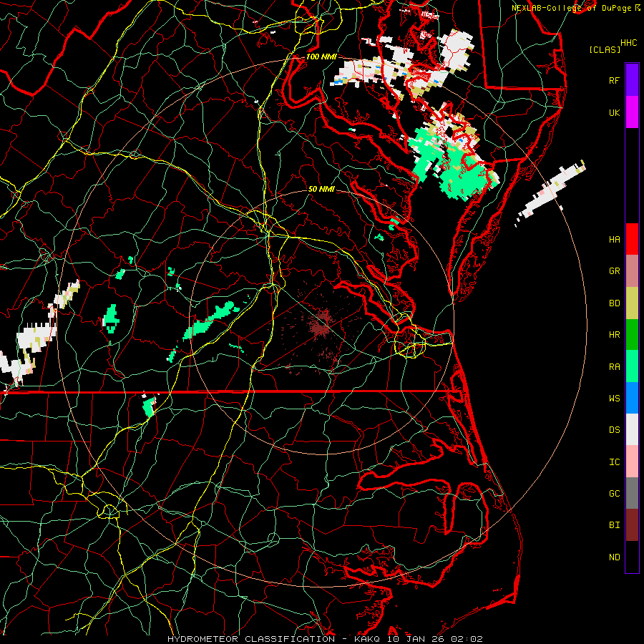Screen dimensions: 644x644
Task: Click the Hydrometeor Classification KAKQ title text
Action: (324, 639)
